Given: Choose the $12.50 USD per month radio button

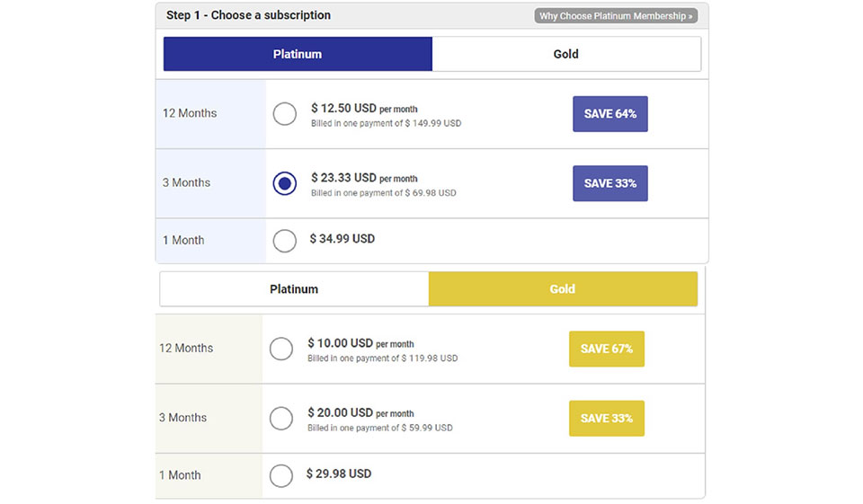Looking at the screenshot, I should (x=285, y=114).
